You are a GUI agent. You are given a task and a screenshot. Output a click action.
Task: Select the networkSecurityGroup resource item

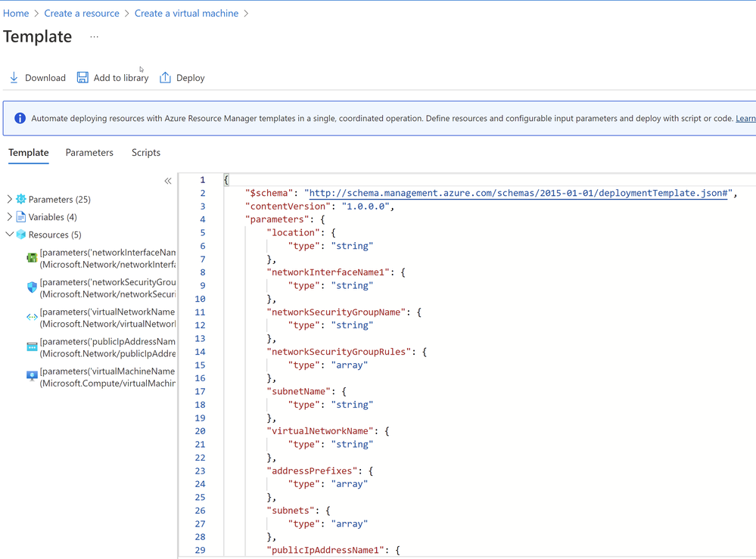click(x=107, y=288)
